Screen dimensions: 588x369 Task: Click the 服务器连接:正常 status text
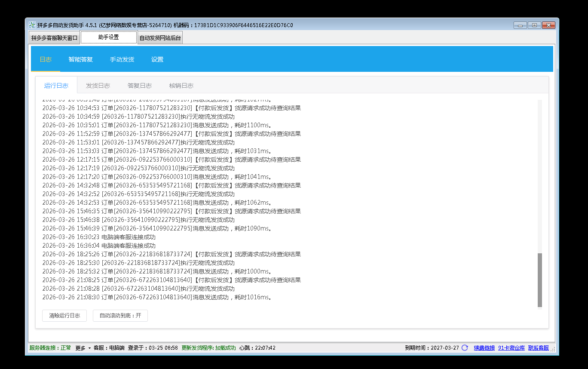coord(50,347)
